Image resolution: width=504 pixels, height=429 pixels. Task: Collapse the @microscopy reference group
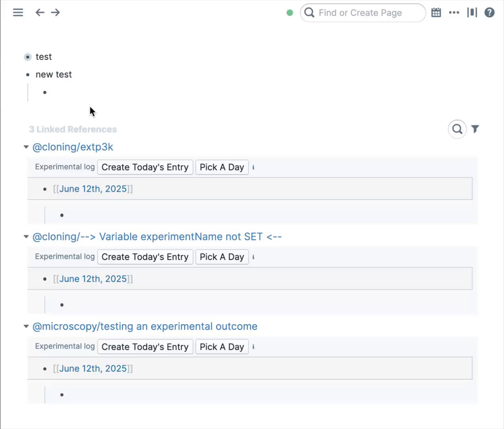coord(26,327)
